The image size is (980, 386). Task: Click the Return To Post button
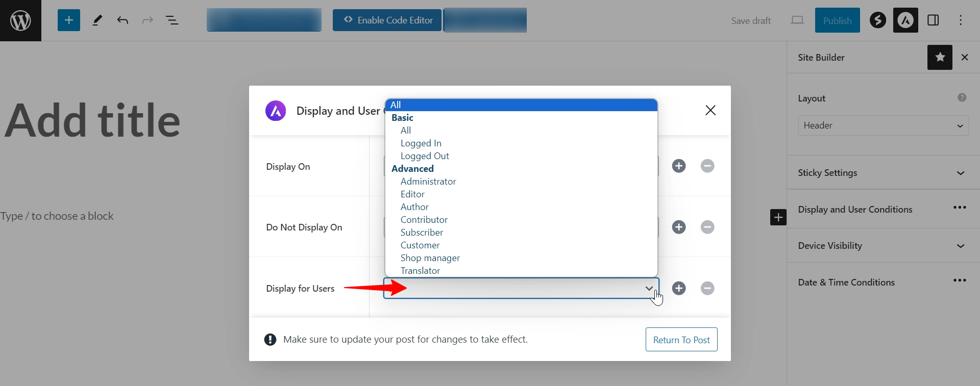(x=681, y=340)
